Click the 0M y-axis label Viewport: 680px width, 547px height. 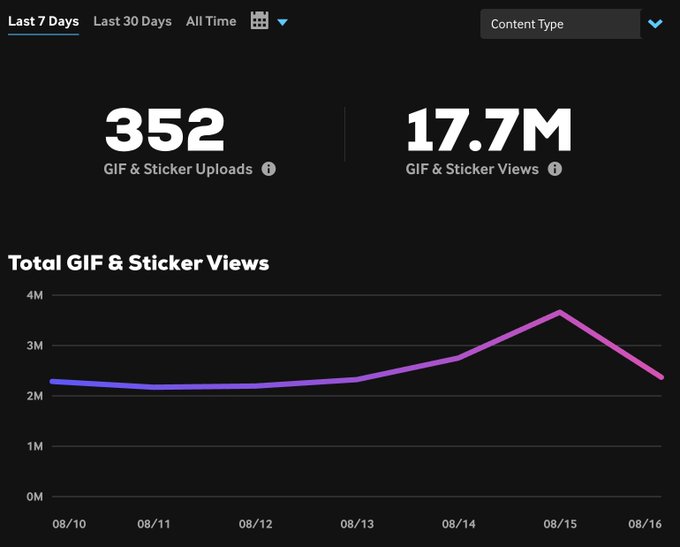[35, 497]
